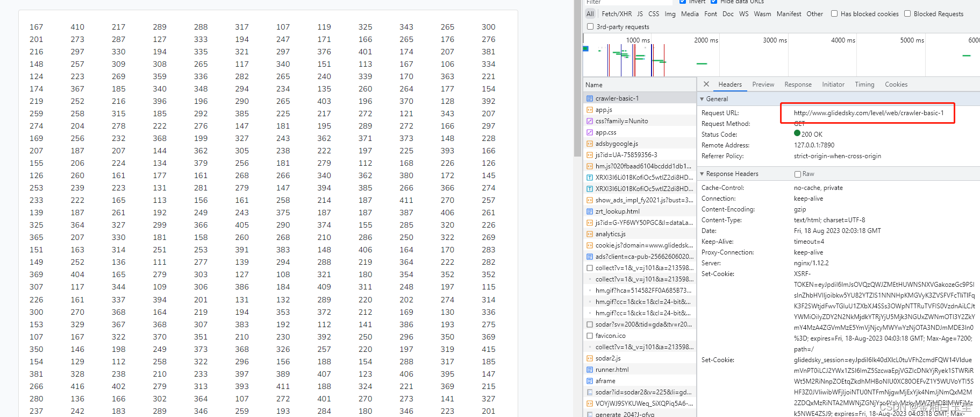Filter requests by WS type
Image resolution: width=980 pixels, height=417 pixels.
pos(743,14)
